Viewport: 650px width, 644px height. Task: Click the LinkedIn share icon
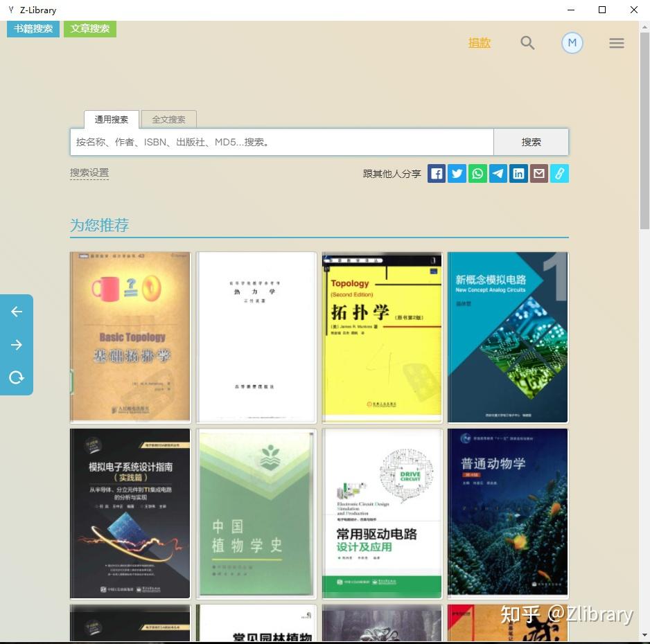[518, 174]
